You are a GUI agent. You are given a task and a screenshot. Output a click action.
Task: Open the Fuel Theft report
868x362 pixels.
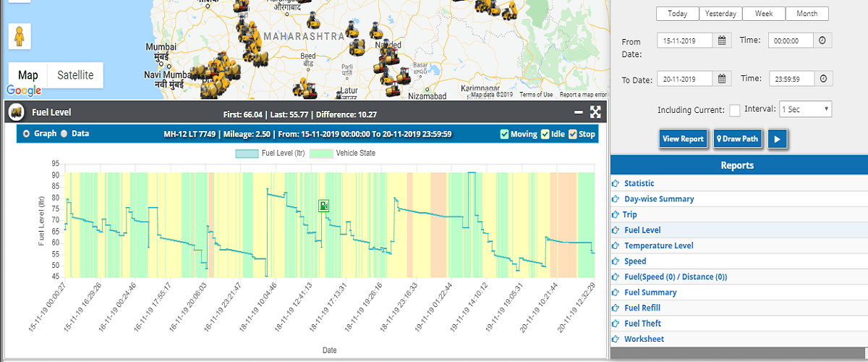(642, 324)
